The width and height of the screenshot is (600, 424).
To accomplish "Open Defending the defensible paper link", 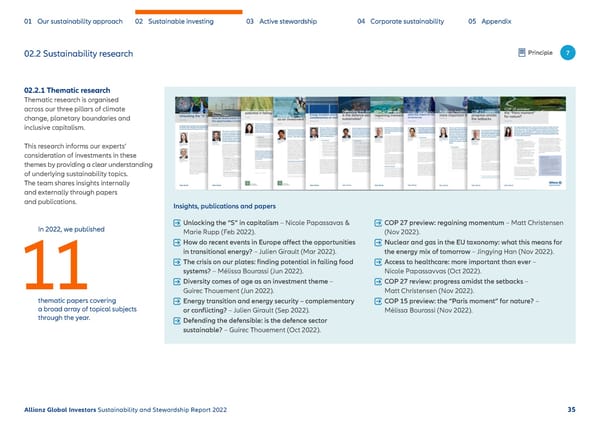I will click(255, 325).
